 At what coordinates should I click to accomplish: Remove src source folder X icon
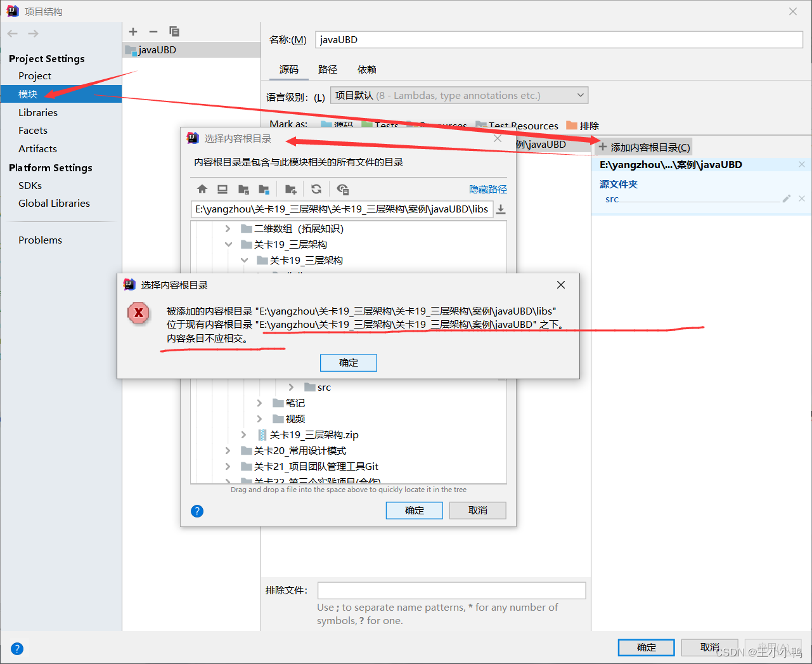coord(802,199)
